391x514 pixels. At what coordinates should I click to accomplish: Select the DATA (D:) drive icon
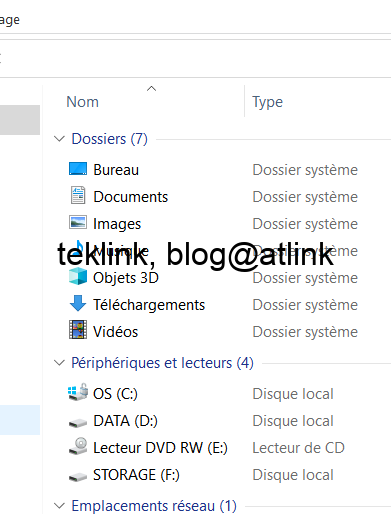78,423
